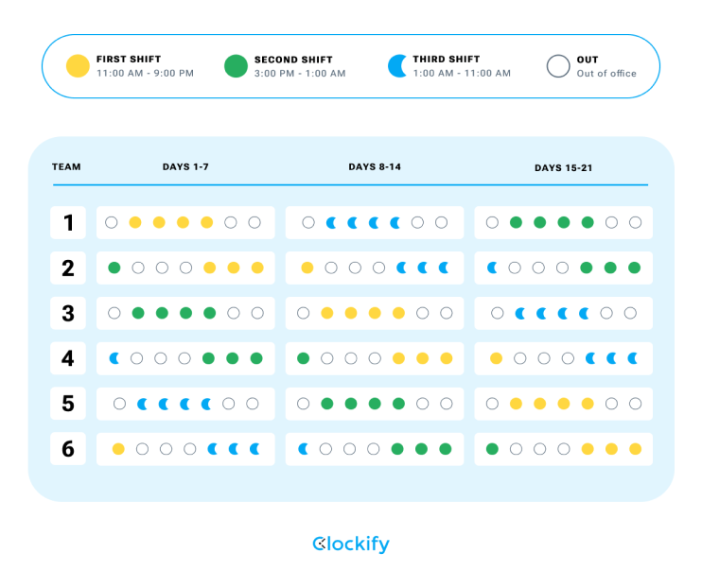Click the green Second Shift legend circle
The height and width of the screenshot is (588, 702).
tap(236, 66)
